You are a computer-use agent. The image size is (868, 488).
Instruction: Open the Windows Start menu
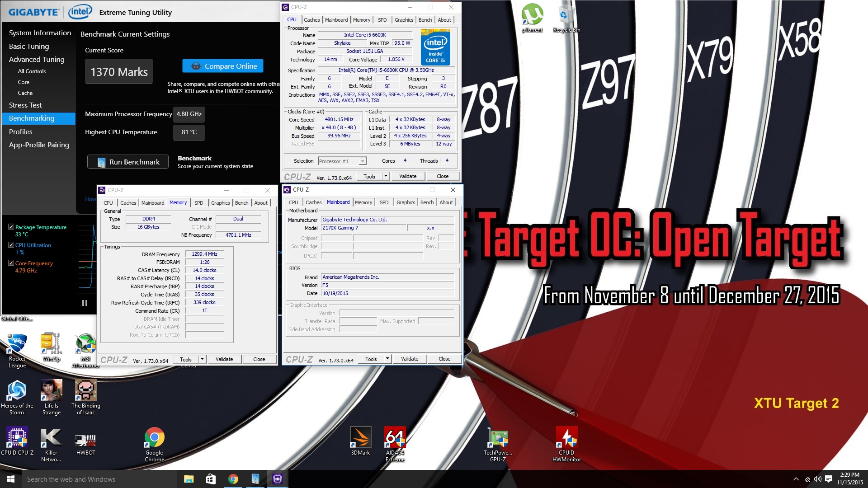click(11, 479)
